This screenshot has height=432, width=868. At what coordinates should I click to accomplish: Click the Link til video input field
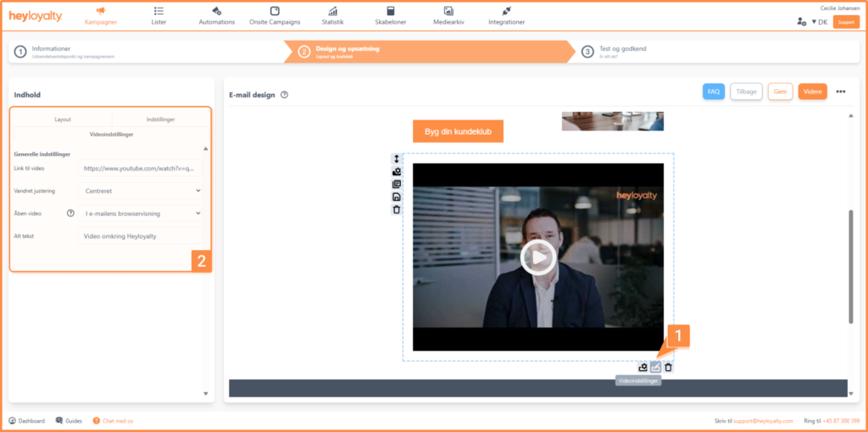tap(141, 169)
